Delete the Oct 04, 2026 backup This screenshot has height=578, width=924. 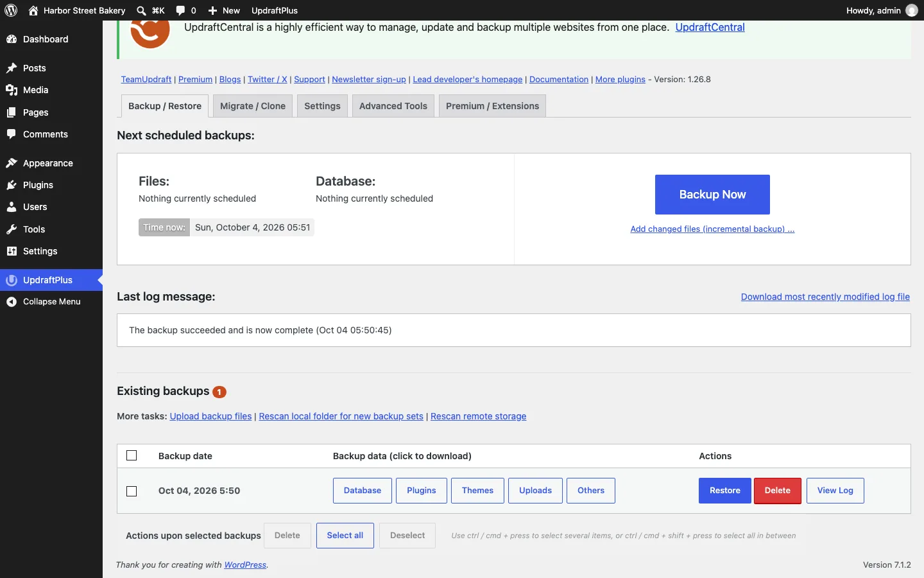coord(778,491)
